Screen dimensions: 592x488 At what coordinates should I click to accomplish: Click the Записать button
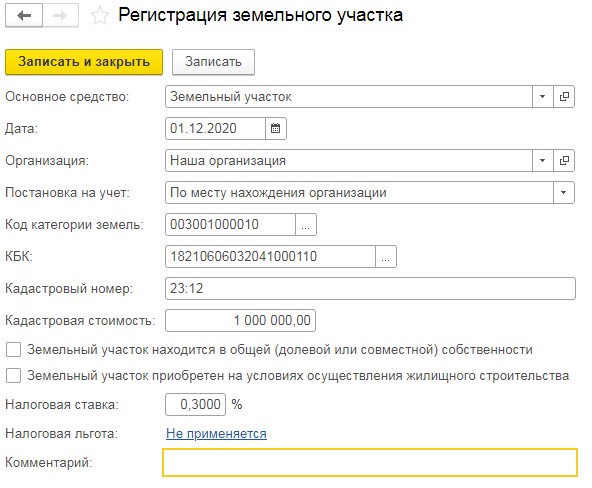point(213,62)
